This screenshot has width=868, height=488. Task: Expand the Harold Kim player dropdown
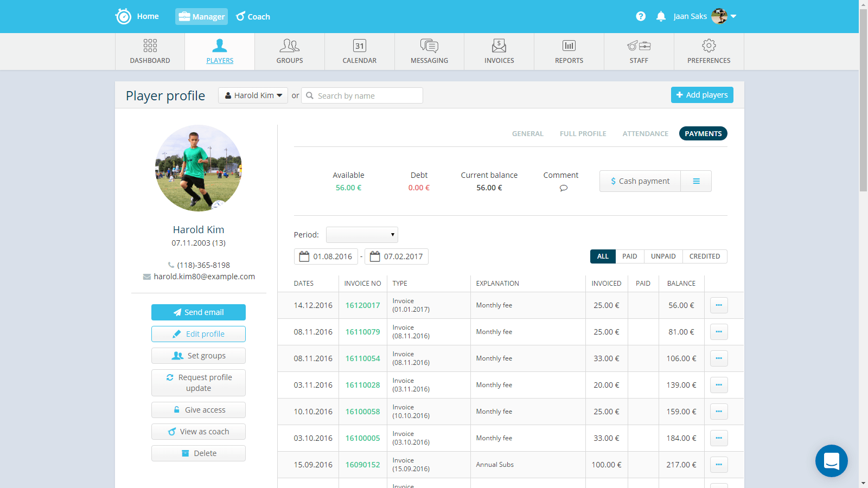click(x=253, y=95)
